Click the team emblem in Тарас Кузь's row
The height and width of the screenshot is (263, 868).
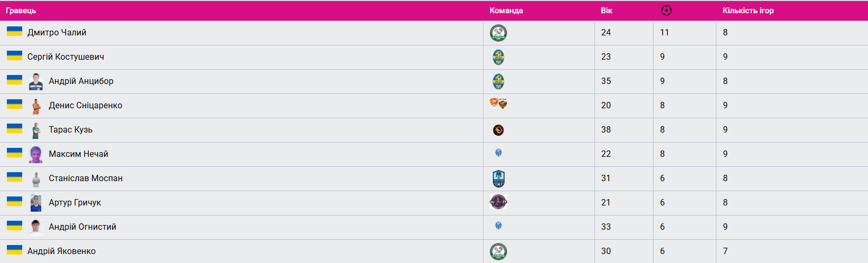[x=498, y=130]
